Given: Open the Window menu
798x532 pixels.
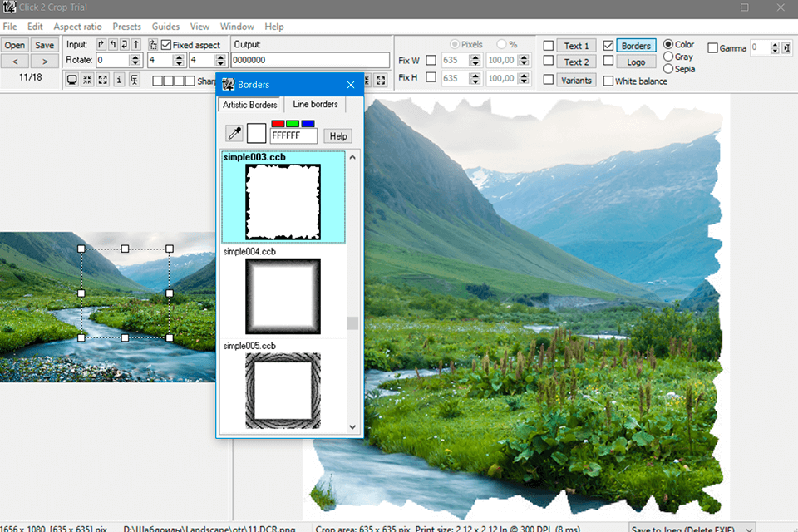Looking at the screenshot, I should [x=237, y=27].
